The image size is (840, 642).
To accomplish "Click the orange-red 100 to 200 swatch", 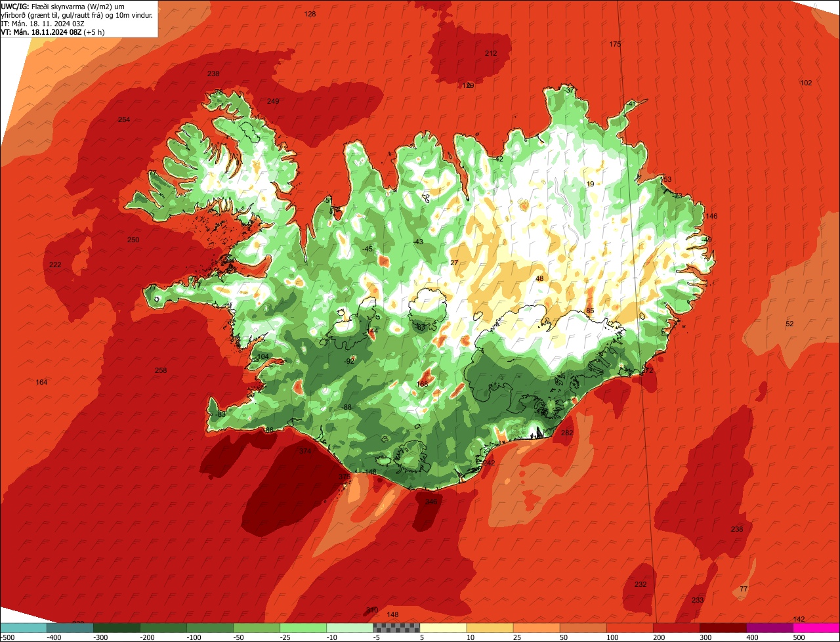I will tap(629, 628).
